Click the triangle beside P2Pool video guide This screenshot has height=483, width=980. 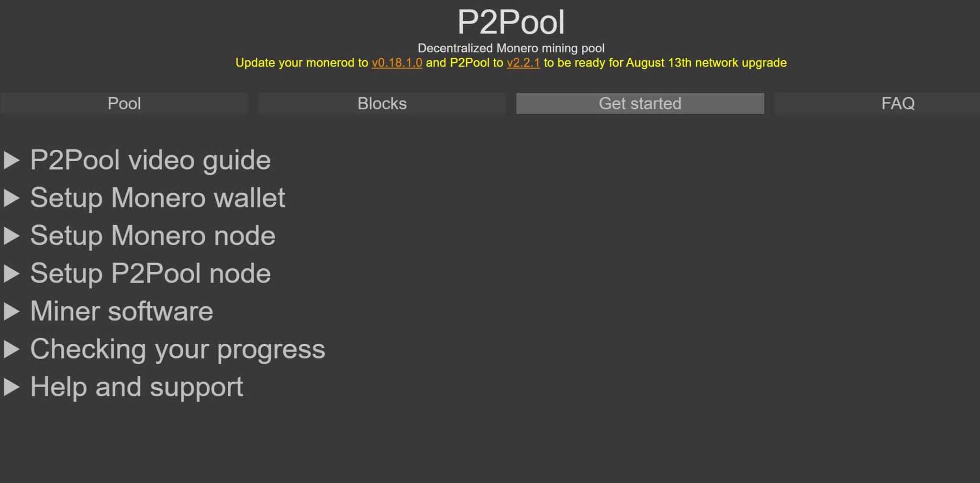pyautogui.click(x=11, y=160)
